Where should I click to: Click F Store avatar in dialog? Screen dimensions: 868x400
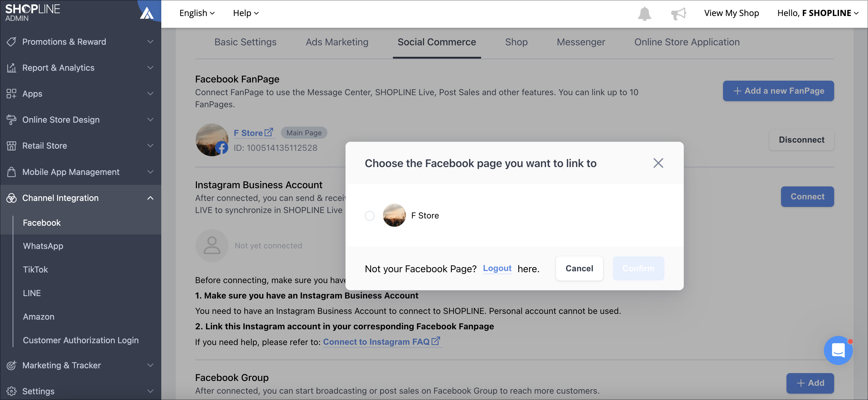coord(394,215)
